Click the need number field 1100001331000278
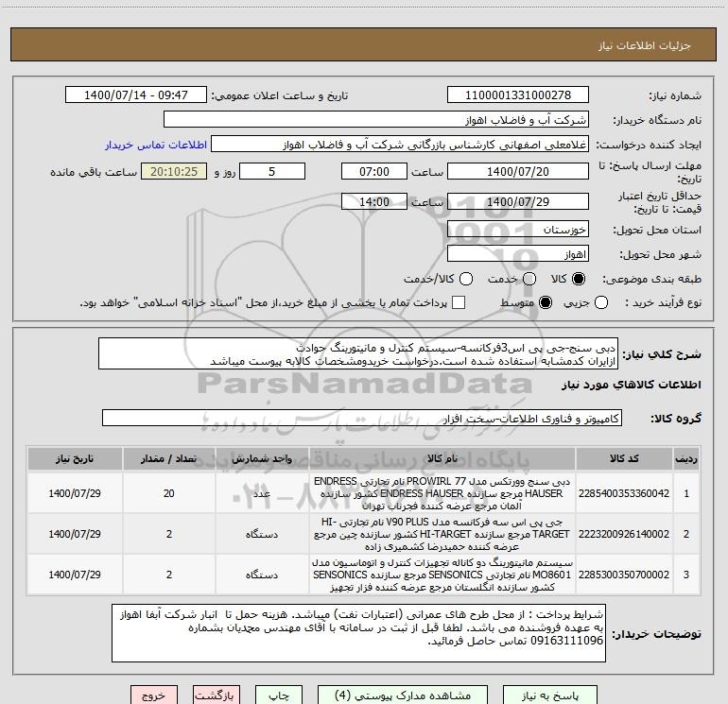Viewport: 728px width, 704px height. click(x=518, y=94)
